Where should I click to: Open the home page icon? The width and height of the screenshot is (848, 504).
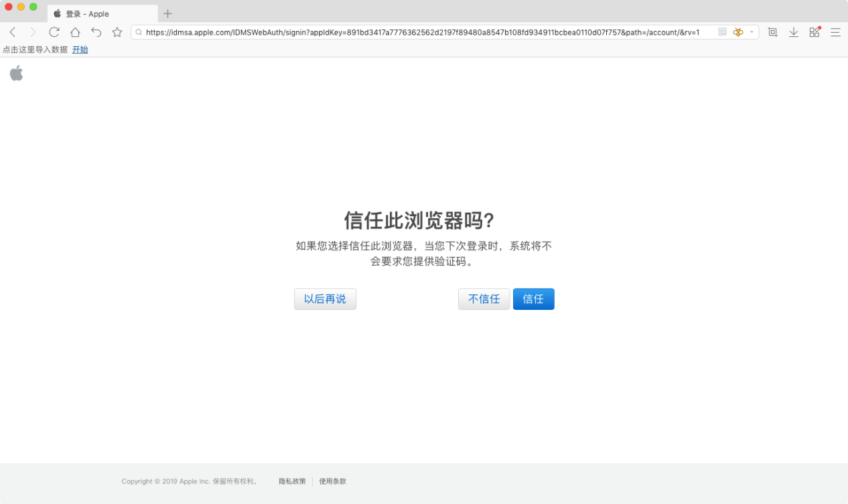point(75,32)
